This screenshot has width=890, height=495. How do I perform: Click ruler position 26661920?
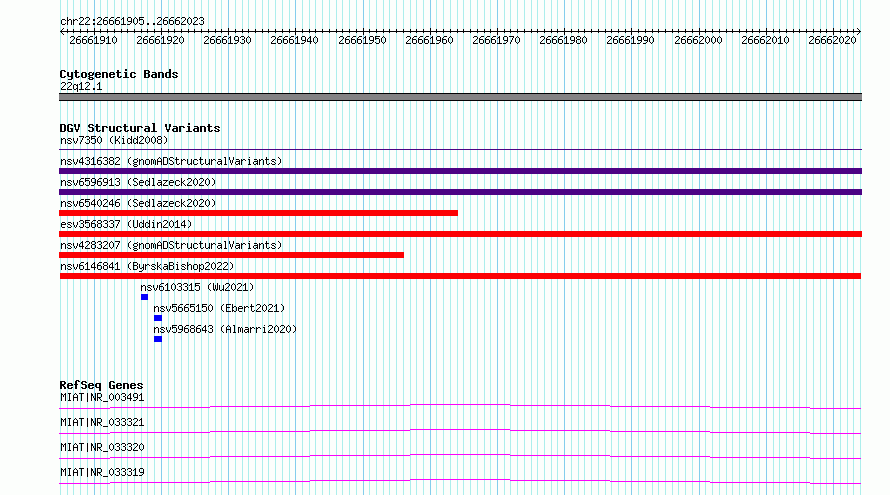[160, 40]
